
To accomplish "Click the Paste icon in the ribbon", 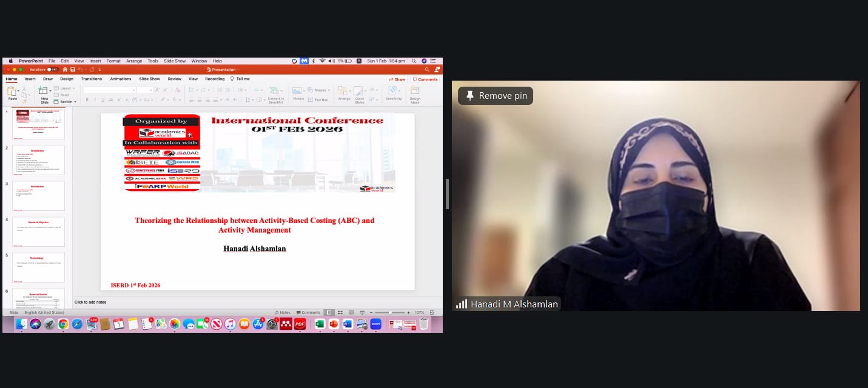I will click(x=12, y=92).
